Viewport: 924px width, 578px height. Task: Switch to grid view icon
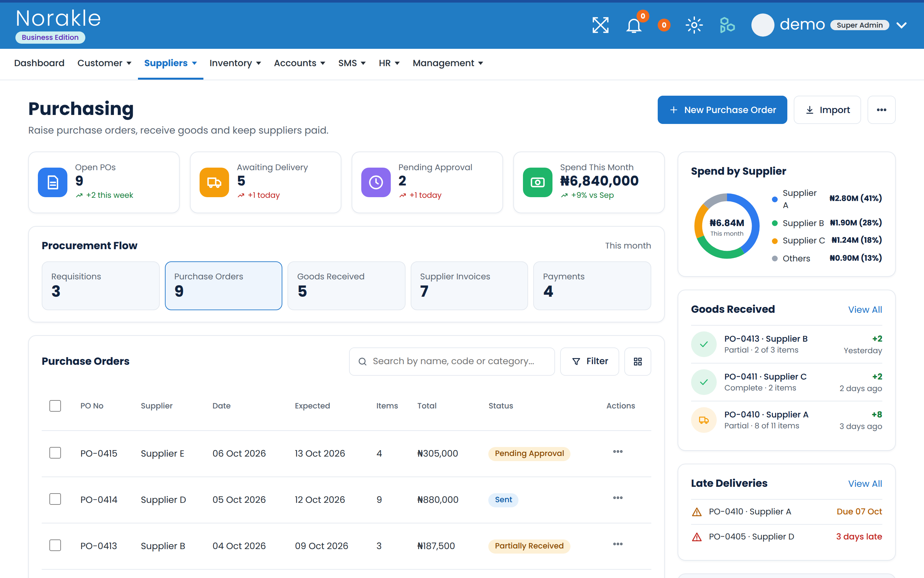click(637, 361)
